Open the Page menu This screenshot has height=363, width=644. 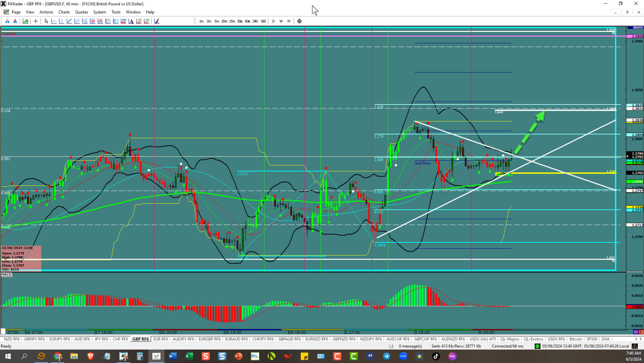[x=16, y=12]
